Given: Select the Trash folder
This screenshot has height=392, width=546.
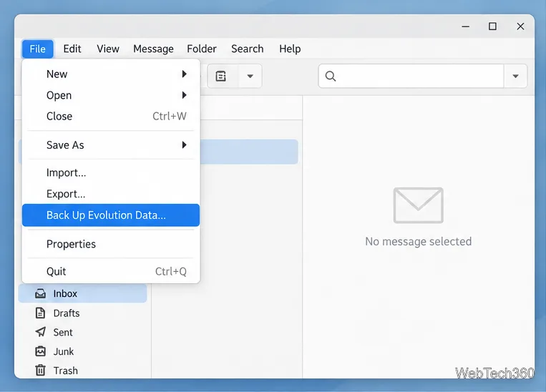Looking at the screenshot, I should (82, 371).
